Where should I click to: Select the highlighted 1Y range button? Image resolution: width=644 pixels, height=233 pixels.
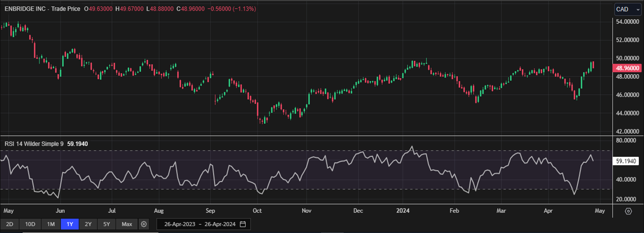pos(70,224)
